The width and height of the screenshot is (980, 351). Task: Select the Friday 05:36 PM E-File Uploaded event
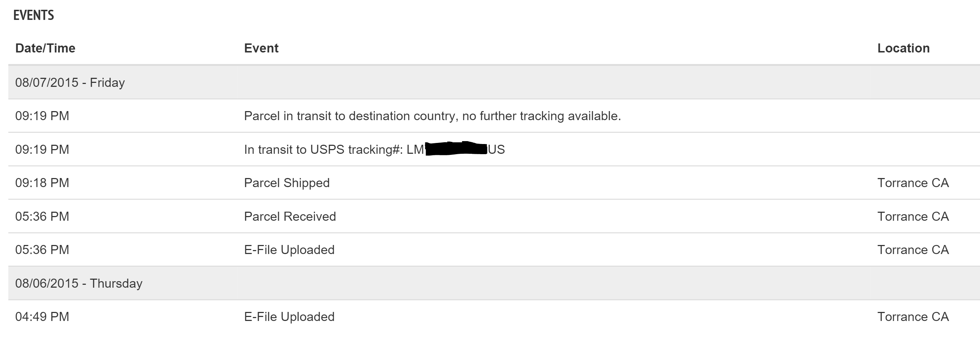[x=289, y=250]
